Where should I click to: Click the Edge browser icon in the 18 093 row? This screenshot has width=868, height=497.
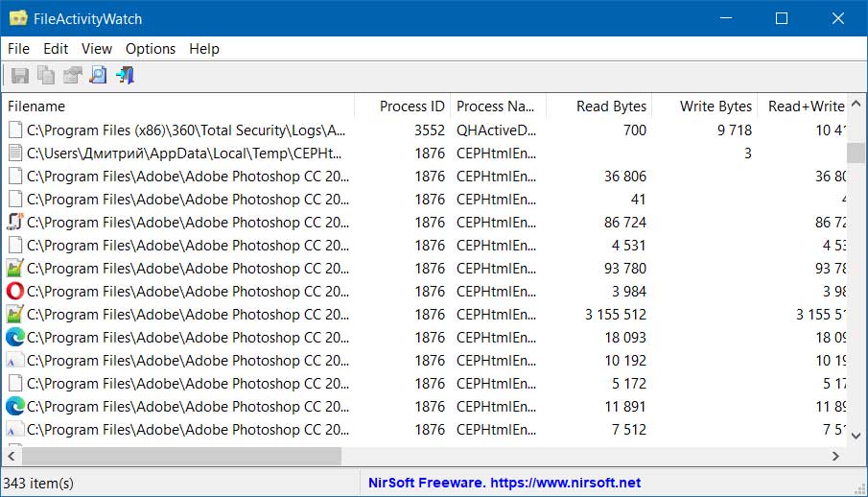(x=15, y=338)
